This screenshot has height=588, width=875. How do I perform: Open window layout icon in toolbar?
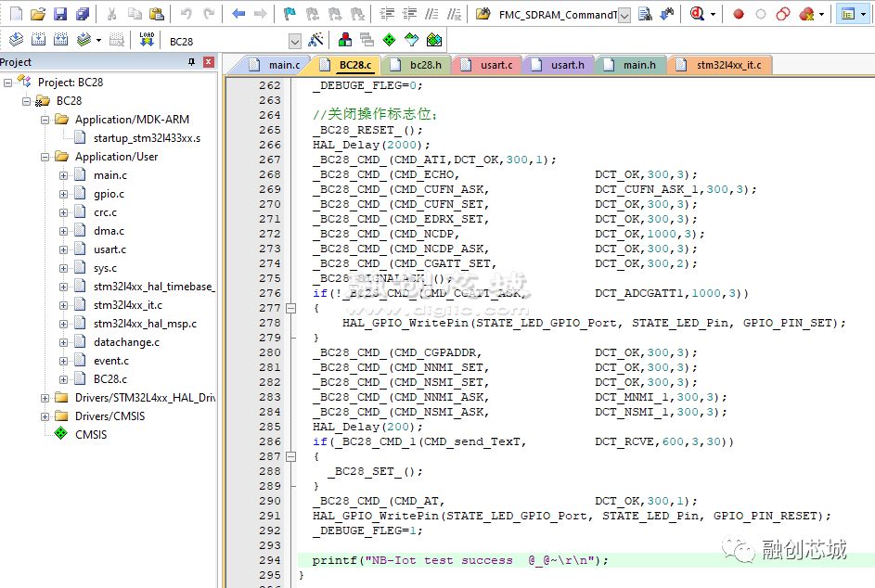click(x=848, y=14)
